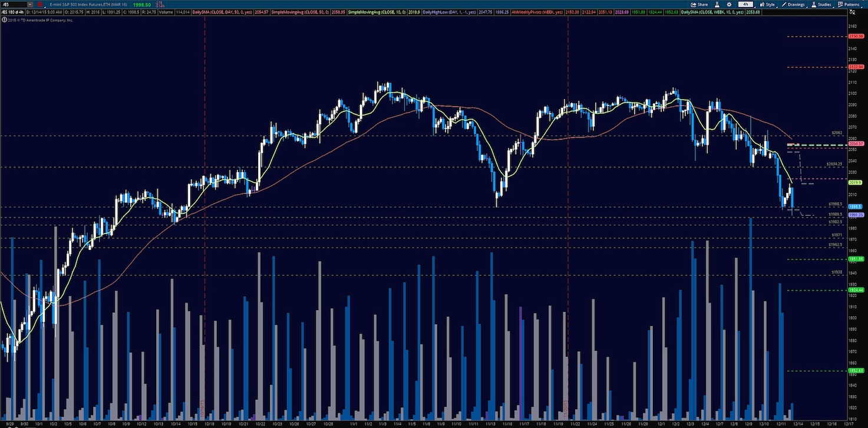Click the last price 1998.50
This screenshot has height=428, width=868.
[141, 5]
